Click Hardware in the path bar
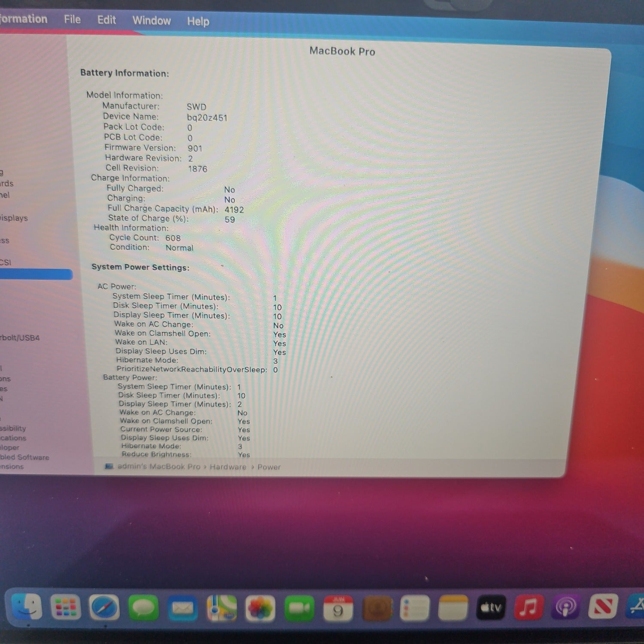 pyautogui.click(x=228, y=467)
